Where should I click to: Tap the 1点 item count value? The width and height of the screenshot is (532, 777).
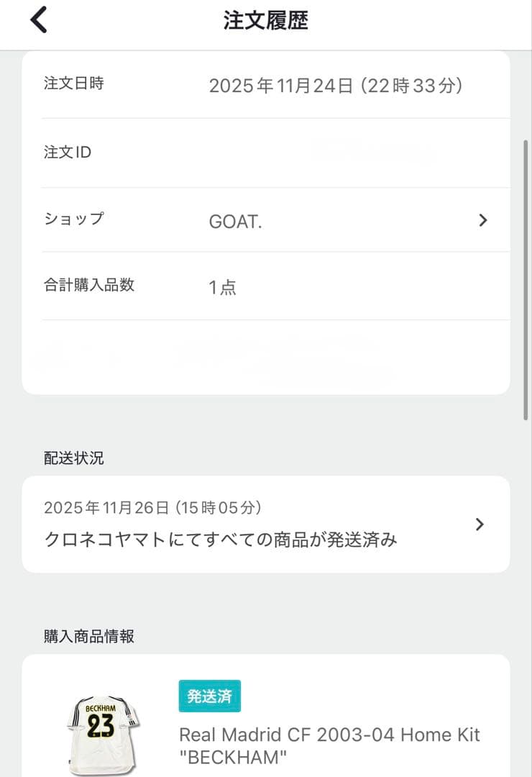(222, 288)
